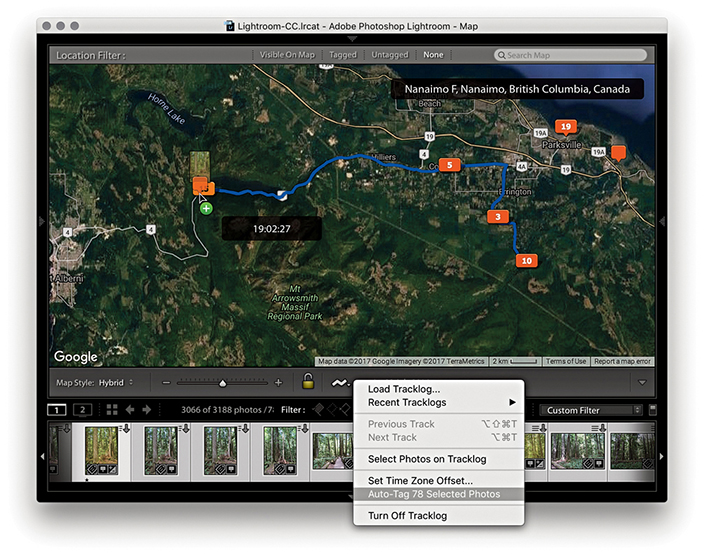Image resolution: width=704 pixels, height=554 pixels.
Task: Open the Terms of Use link
Action: coord(566,361)
